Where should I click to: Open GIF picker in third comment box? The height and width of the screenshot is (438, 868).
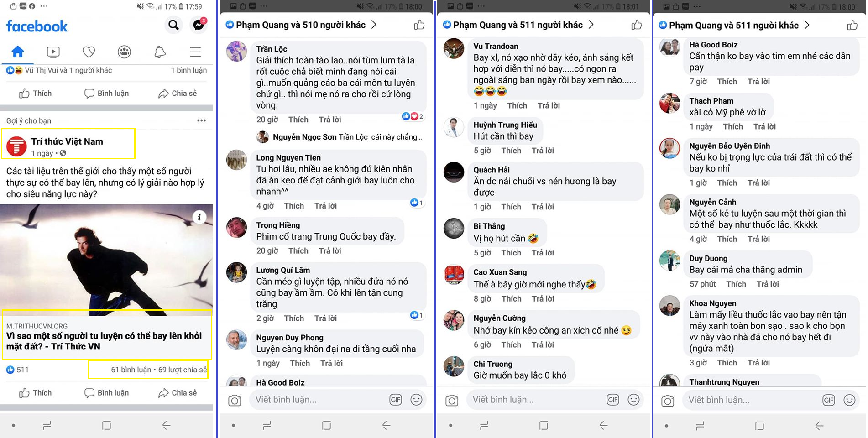pos(612,400)
